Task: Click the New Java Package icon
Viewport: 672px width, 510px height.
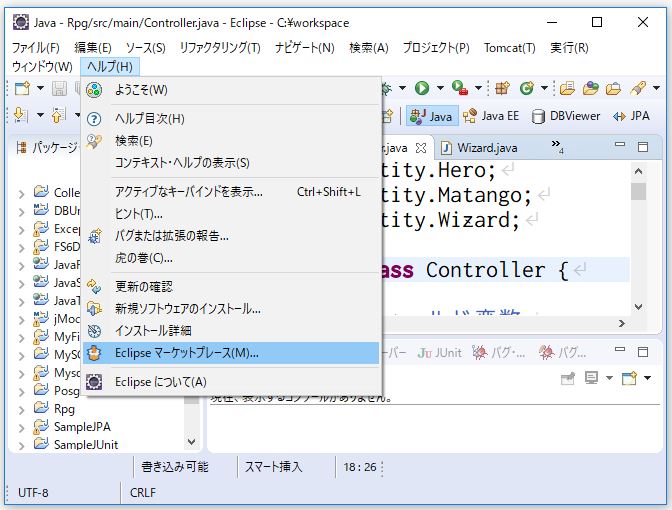Action: 502,88
